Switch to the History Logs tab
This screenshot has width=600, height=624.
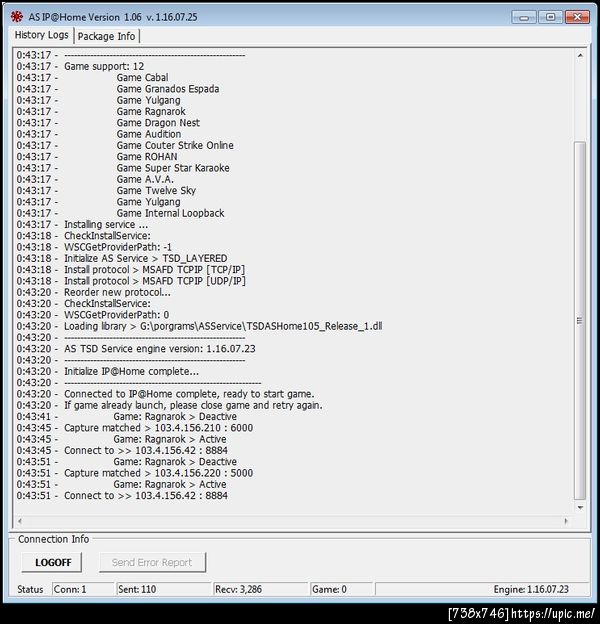(41, 35)
